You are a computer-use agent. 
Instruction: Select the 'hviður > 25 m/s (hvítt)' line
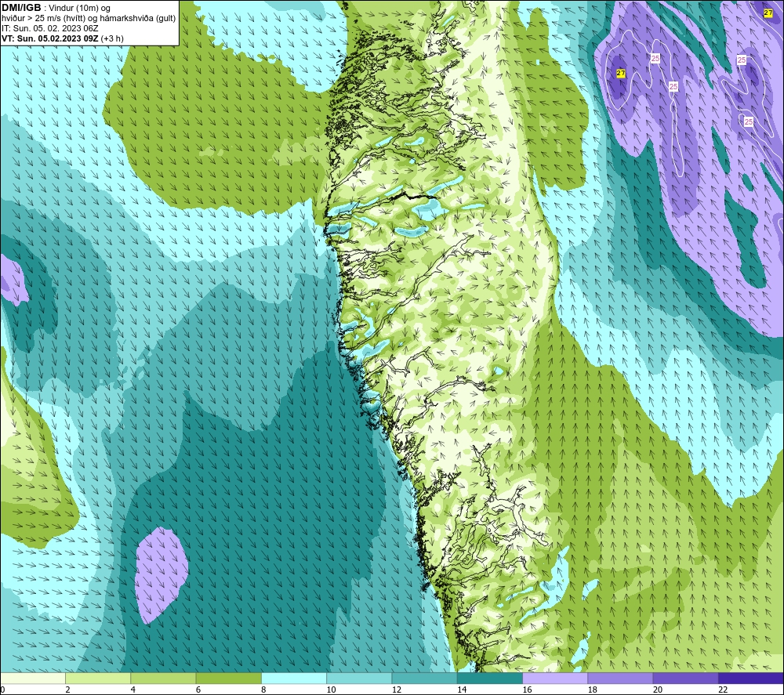[43, 19]
